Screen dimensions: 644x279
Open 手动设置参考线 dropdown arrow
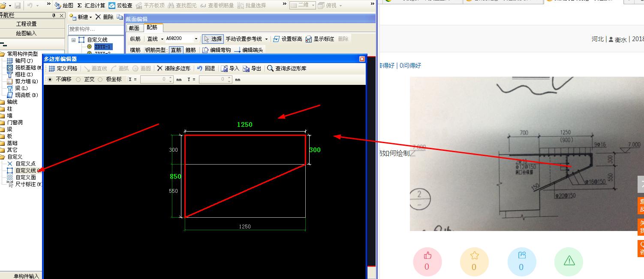coord(266,39)
